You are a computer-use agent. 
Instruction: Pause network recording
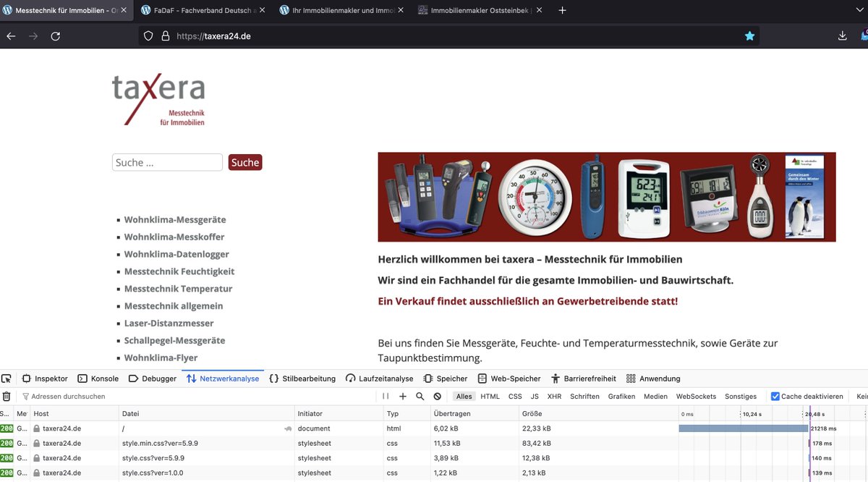(x=386, y=397)
